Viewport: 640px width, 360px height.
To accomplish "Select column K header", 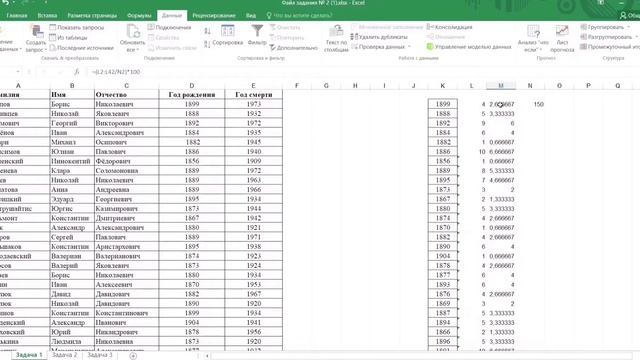I will [x=443, y=86].
